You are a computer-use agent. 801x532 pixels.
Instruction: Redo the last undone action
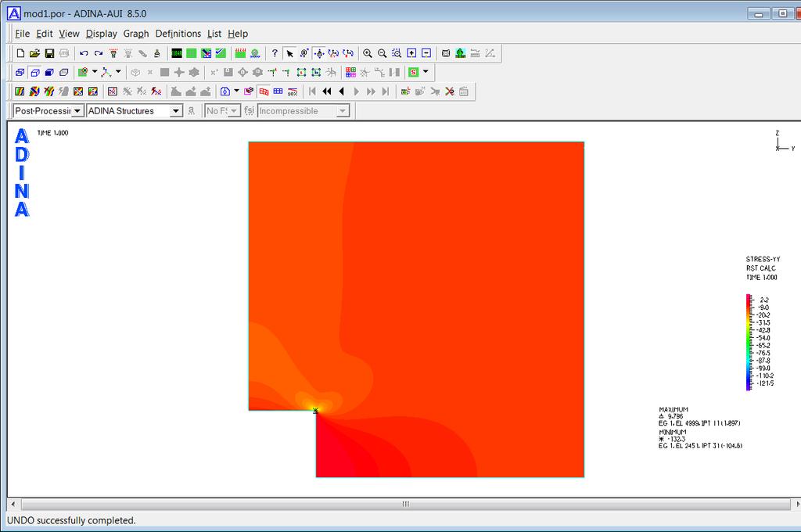tap(99, 53)
